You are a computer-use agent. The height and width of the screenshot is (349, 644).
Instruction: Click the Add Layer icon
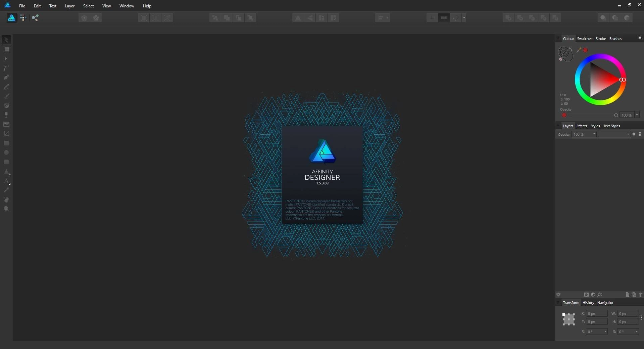(x=627, y=295)
